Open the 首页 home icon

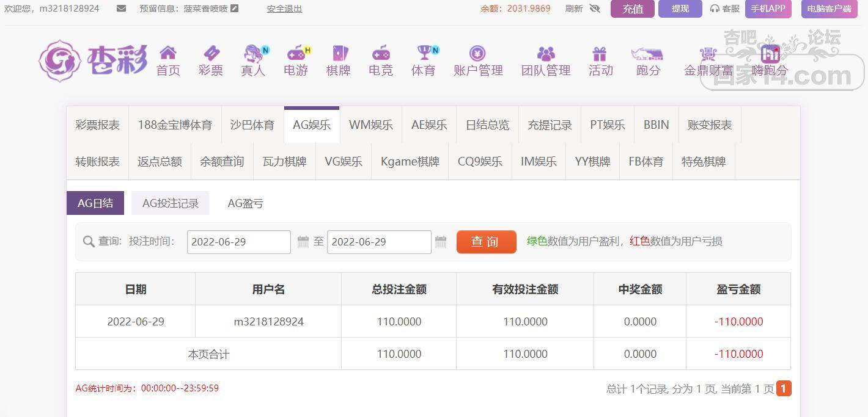pyautogui.click(x=168, y=53)
